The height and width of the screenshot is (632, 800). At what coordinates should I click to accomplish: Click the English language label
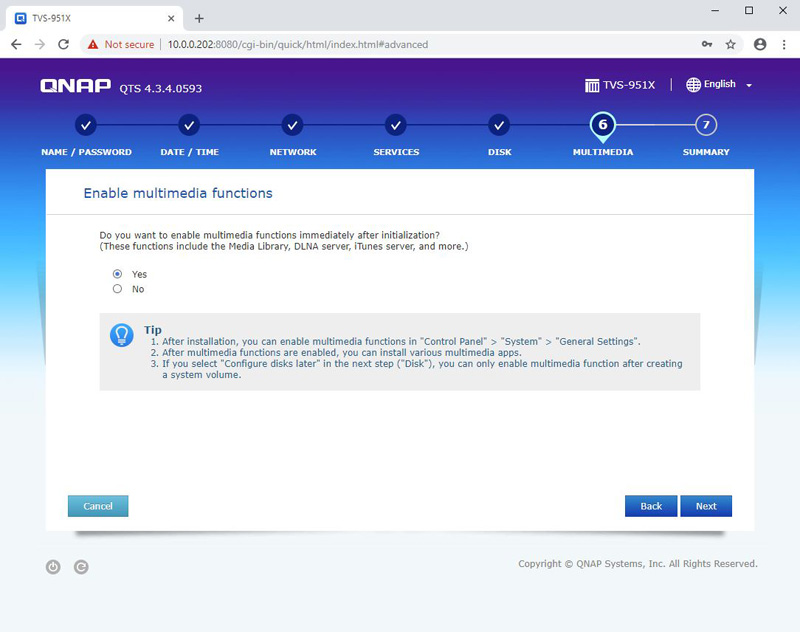(x=719, y=84)
